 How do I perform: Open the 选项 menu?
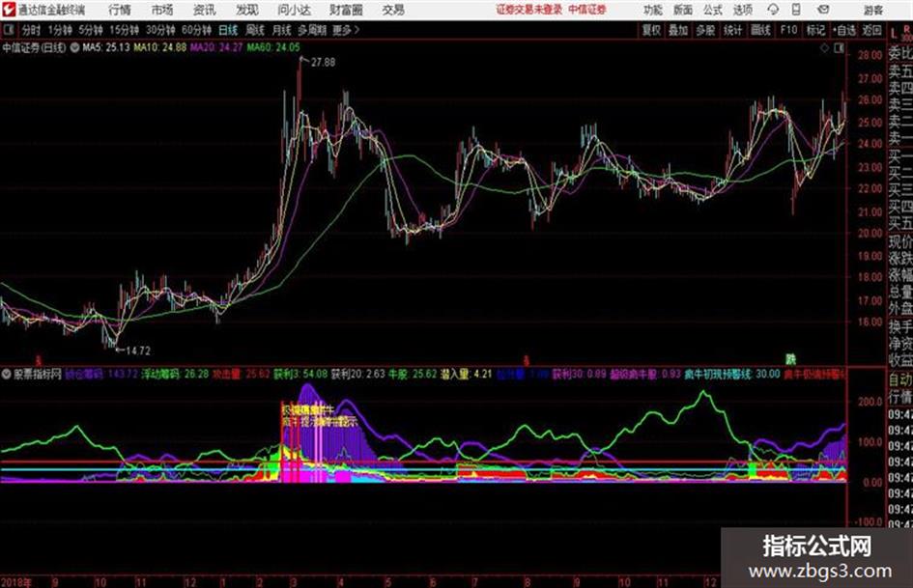(743, 10)
